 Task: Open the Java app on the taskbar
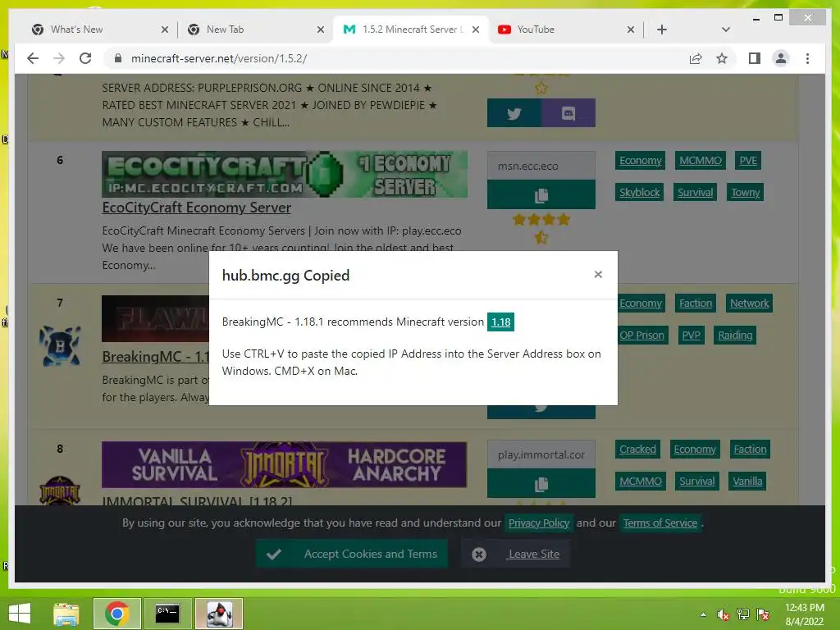(219, 614)
